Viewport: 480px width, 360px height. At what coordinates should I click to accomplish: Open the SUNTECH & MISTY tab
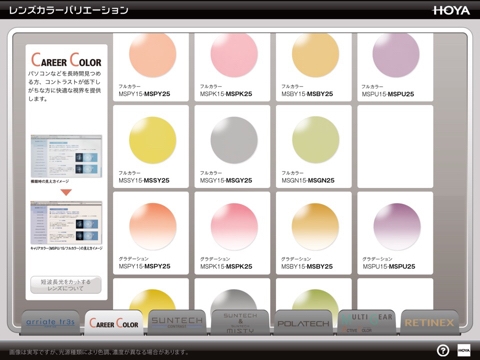(x=240, y=322)
